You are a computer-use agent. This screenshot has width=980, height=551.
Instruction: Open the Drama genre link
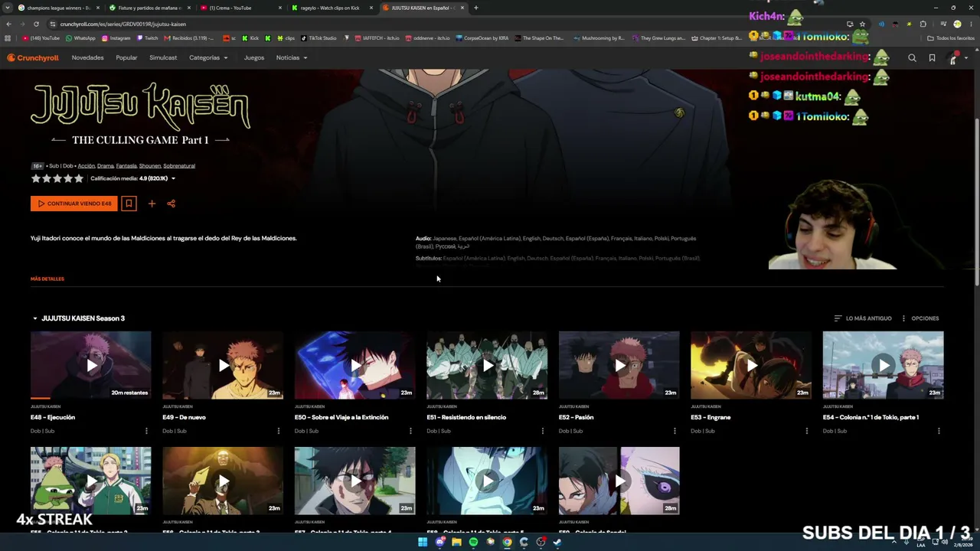pyautogui.click(x=106, y=166)
